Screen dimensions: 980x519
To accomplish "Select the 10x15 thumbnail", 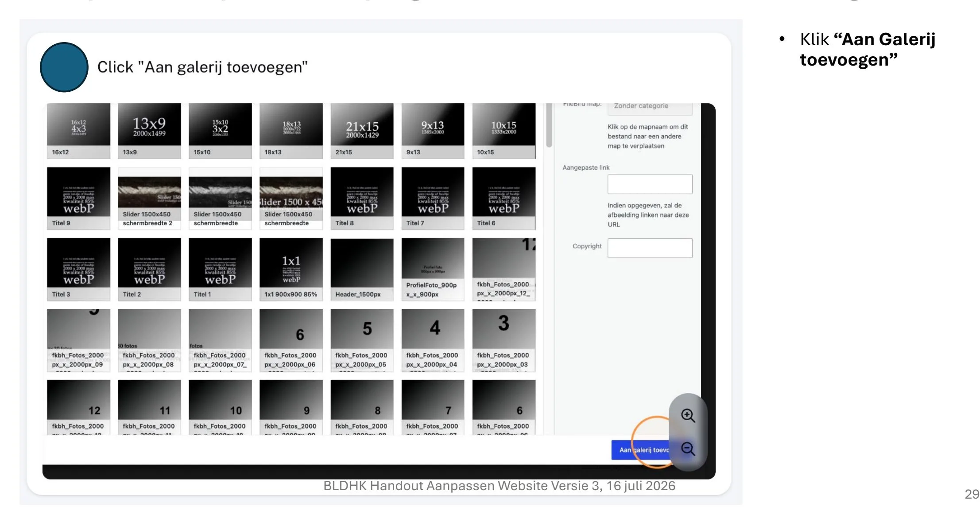I will (x=504, y=131).
